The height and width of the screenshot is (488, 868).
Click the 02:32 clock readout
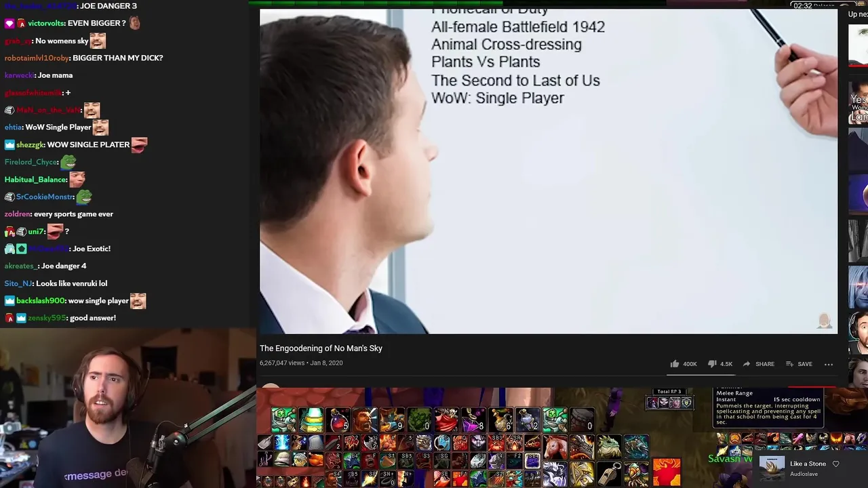click(802, 5)
